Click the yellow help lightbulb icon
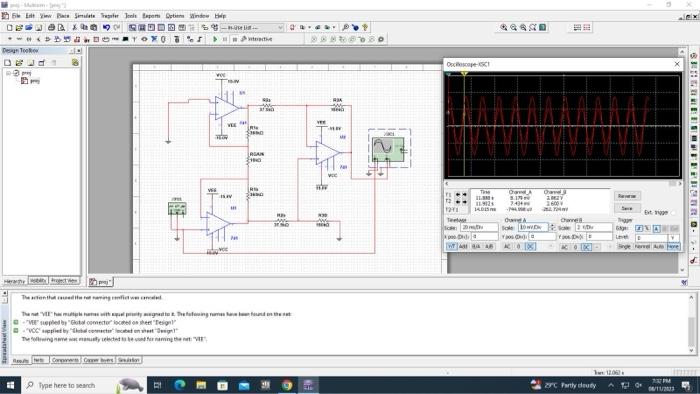700x394 pixels. [x=365, y=28]
